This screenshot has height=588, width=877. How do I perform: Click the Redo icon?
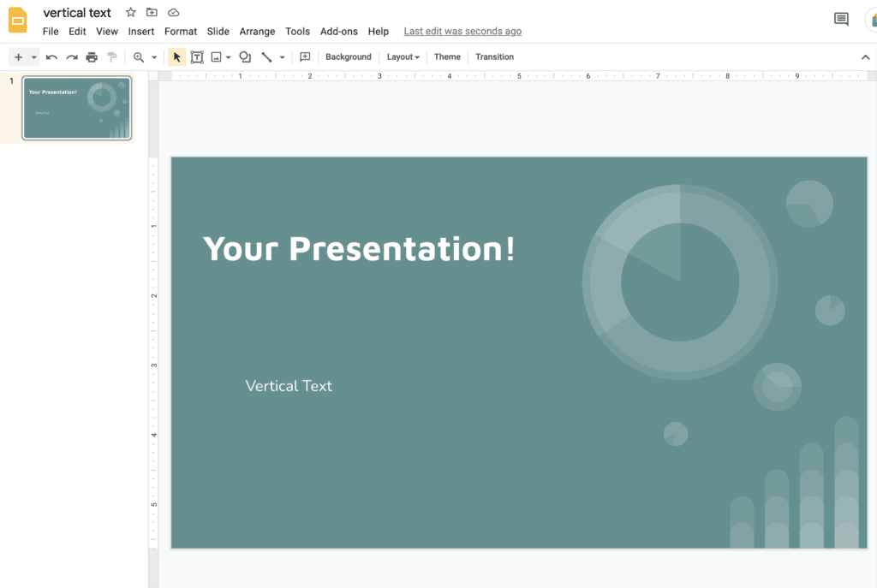pos(72,56)
